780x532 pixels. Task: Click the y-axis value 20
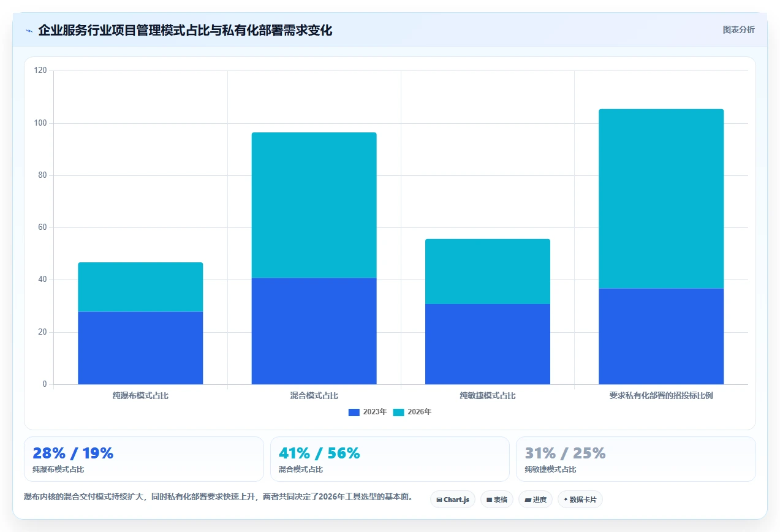(43, 332)
